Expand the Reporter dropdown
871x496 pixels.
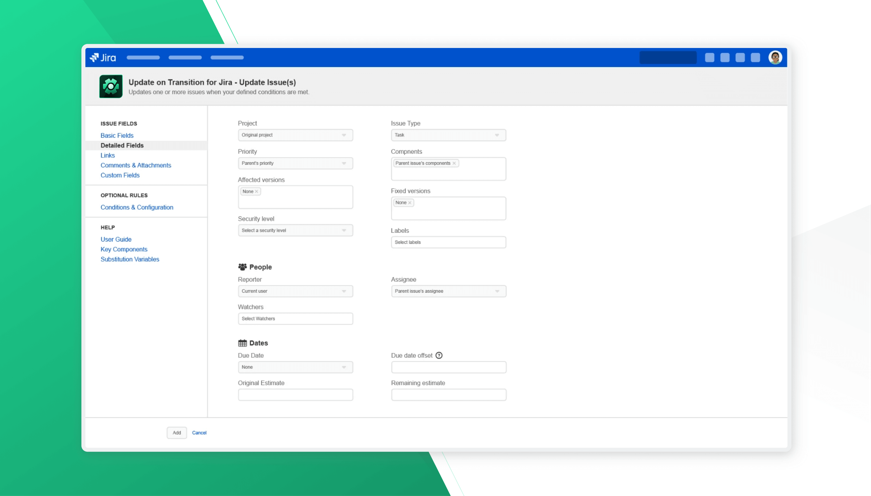point(296,291)
